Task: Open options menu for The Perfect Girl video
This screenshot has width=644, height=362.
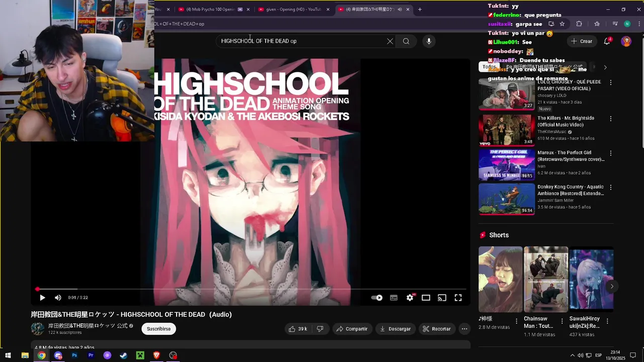Action: (x=611, y=153)
